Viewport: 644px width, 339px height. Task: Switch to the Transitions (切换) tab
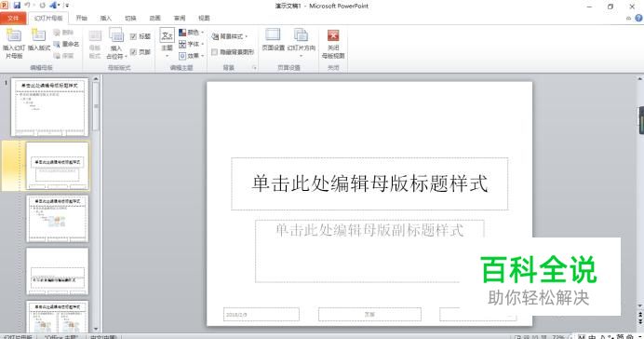point(130,18)
